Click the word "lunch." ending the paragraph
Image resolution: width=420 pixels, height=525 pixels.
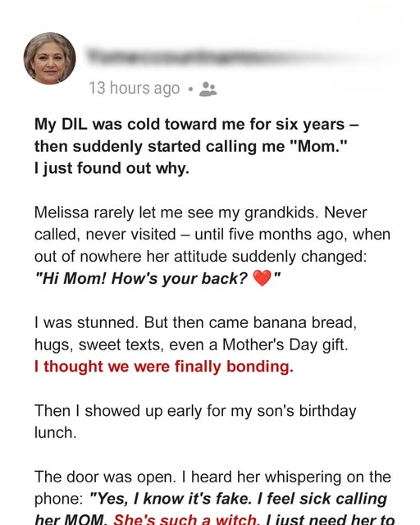tap(56, 432)
